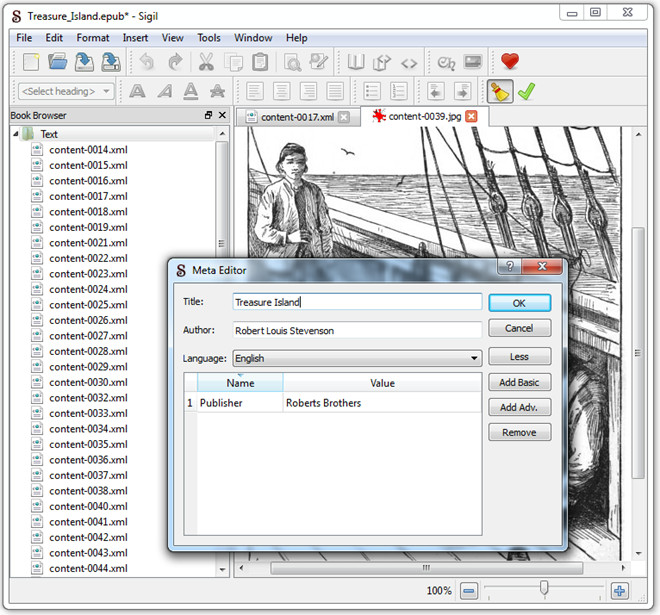Toggle strikethrough formatting A icon
660x615 pixels.
pos(217,91)
